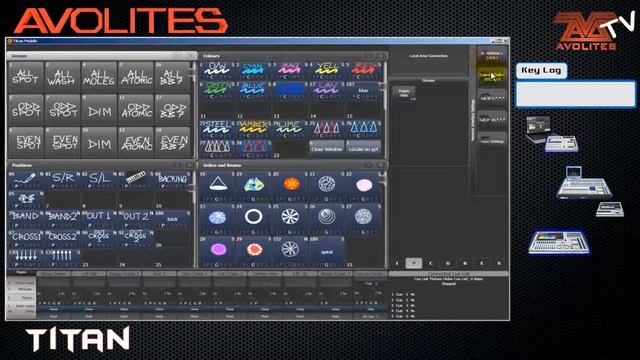Choose the white ring gobo palette
Image resolution: width=640 pixels, height=360 pixels.
253,219
